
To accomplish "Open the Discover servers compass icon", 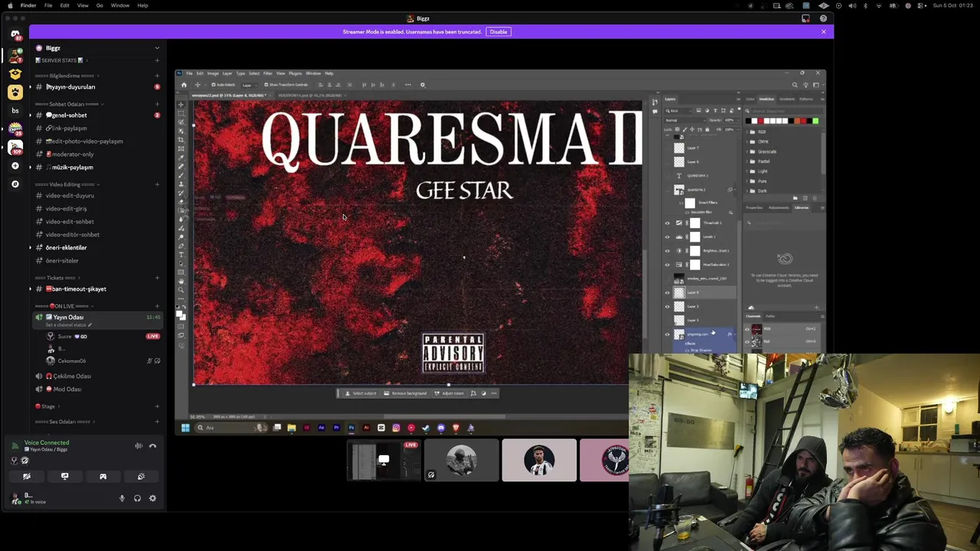I will pyautogui.click(x=15, y=184).
